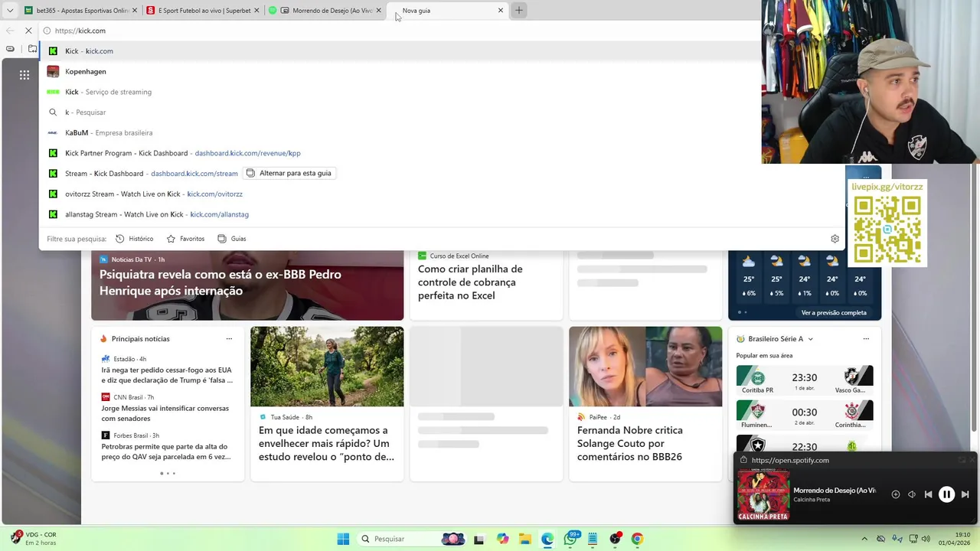Mute the Spotify media popup audio
Screen dimensions: 980x551
pos(912,494)
